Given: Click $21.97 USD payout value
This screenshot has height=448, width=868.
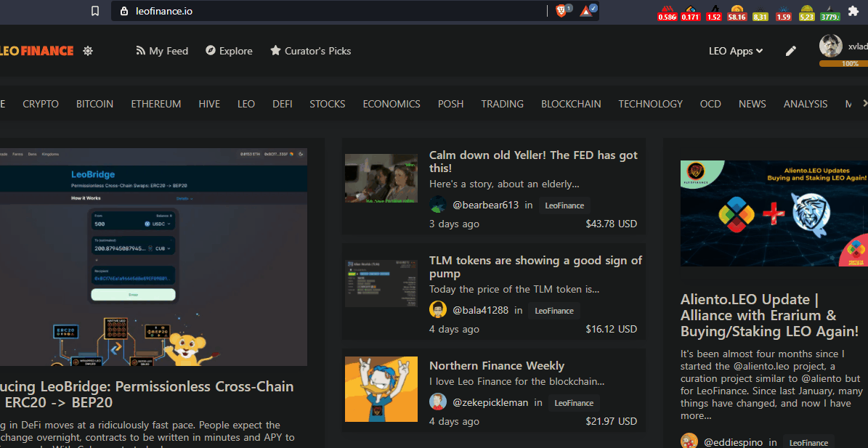Looking at the screenshot, I should coord(611,421).
